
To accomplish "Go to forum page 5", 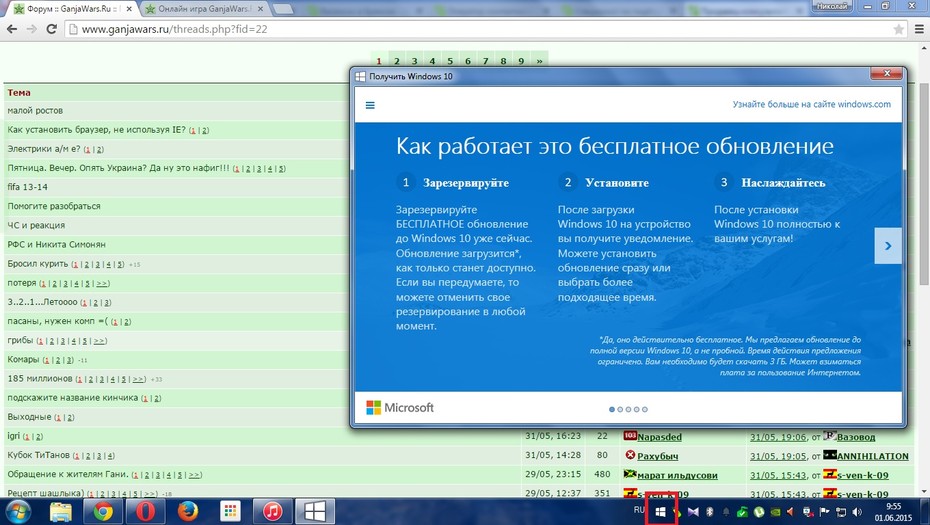I will tap(450, 61).
